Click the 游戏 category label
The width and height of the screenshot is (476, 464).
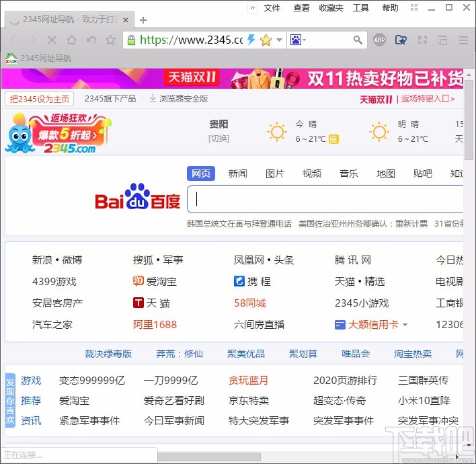click(x=31, y=381)
